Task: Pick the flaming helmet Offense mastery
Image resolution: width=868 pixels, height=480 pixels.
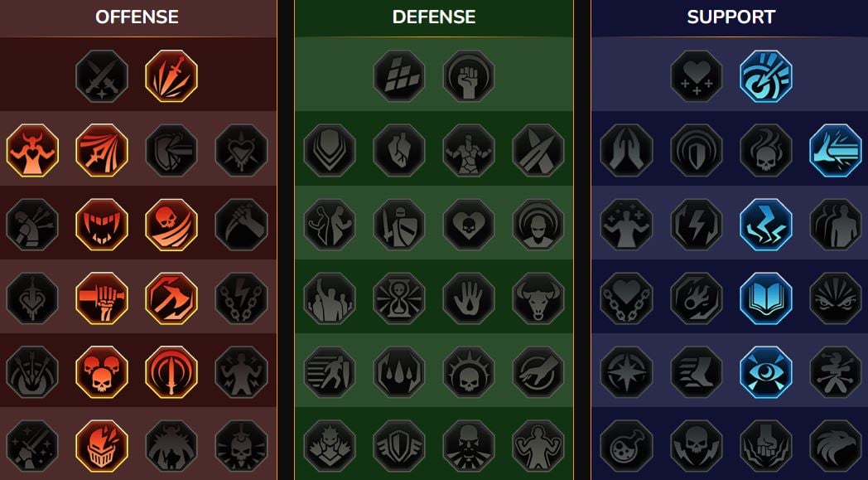Action: pyautogui.click(x=102, y=446)
